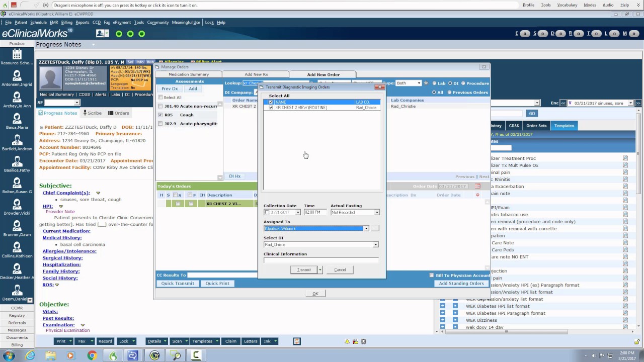The width and height of the screenshot is (644, 362).
Task: Select provider Brunner, Dawn icon
Action: point(17,226)
